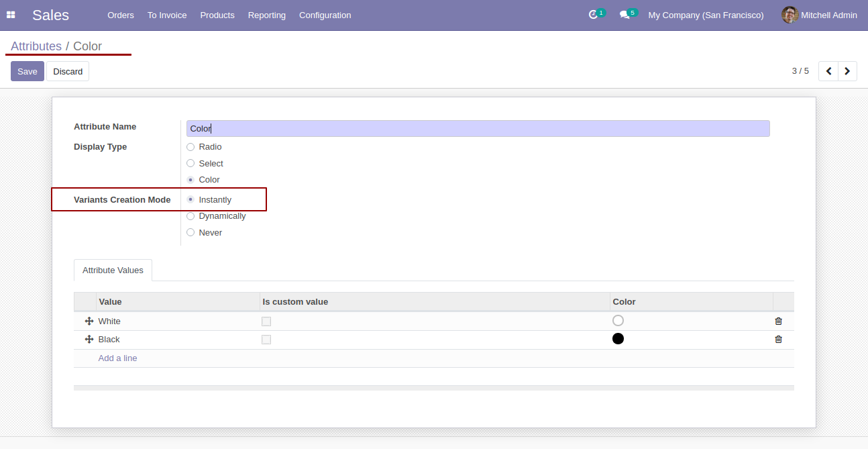Switch to Attribute Values tab

click(113, 270)
